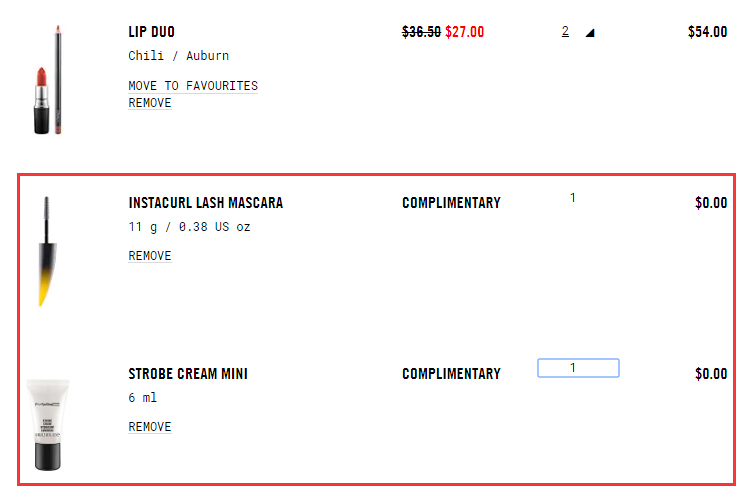Move Lip Duo to favourites
The image size is (745, 488).
click(193, 86)
